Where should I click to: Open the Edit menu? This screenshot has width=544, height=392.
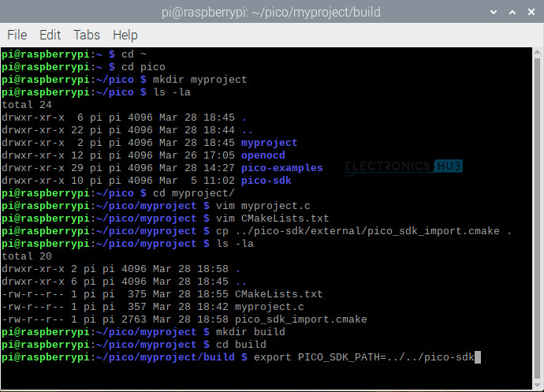pos(50,35)
